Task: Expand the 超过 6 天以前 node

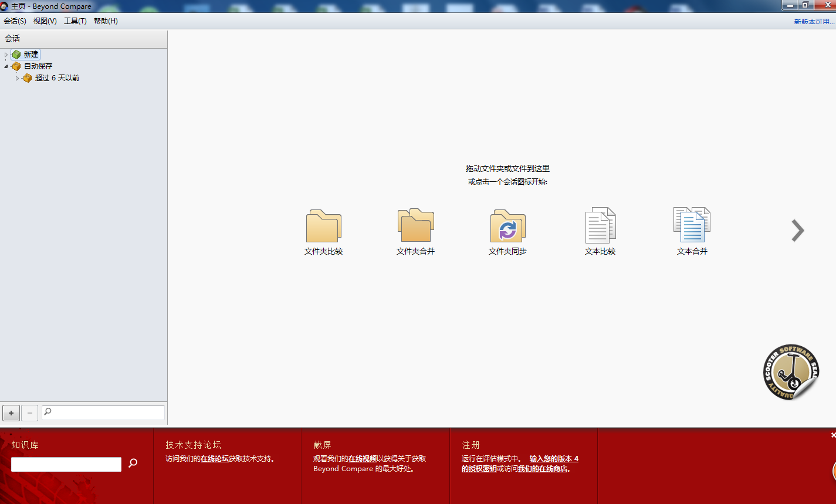Action: (17, 78)
